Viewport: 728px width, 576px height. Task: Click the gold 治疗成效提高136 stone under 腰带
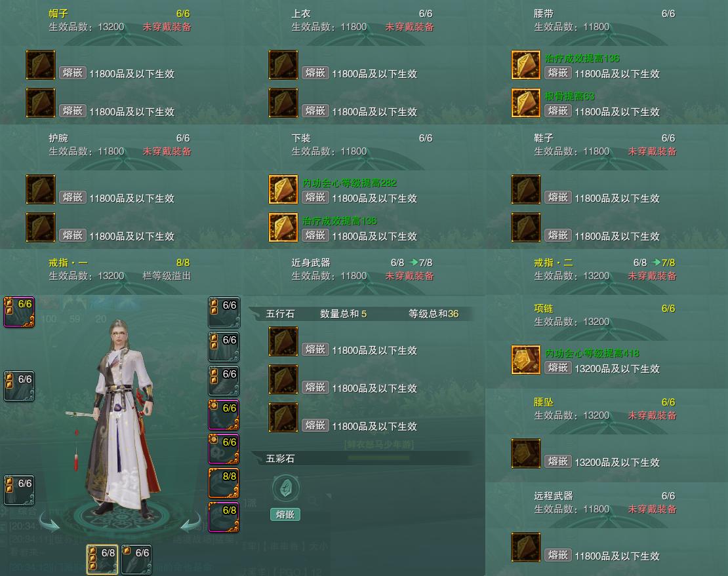525,65
